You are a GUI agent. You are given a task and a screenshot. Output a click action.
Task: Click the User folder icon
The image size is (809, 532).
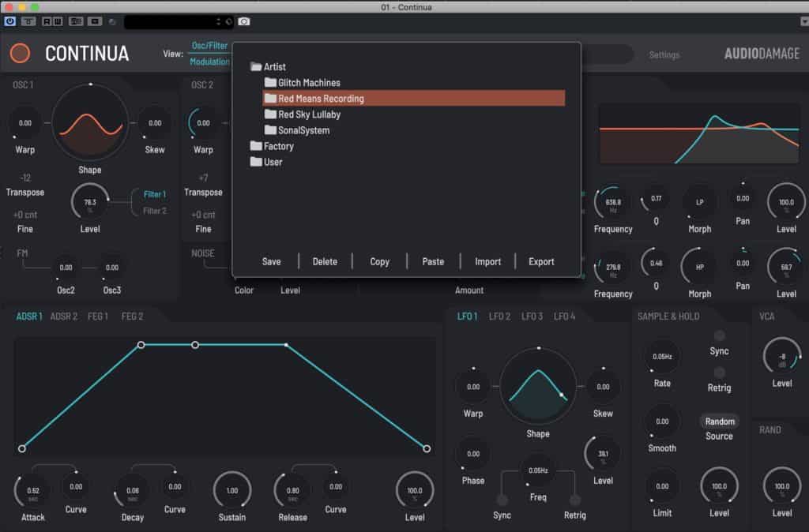coord(256,162)
